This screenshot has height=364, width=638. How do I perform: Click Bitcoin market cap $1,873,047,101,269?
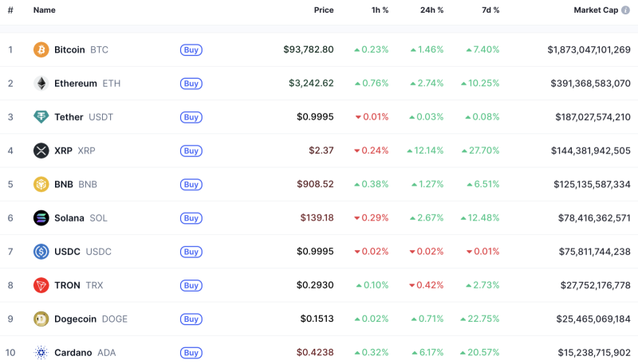(x=589, y=49)
